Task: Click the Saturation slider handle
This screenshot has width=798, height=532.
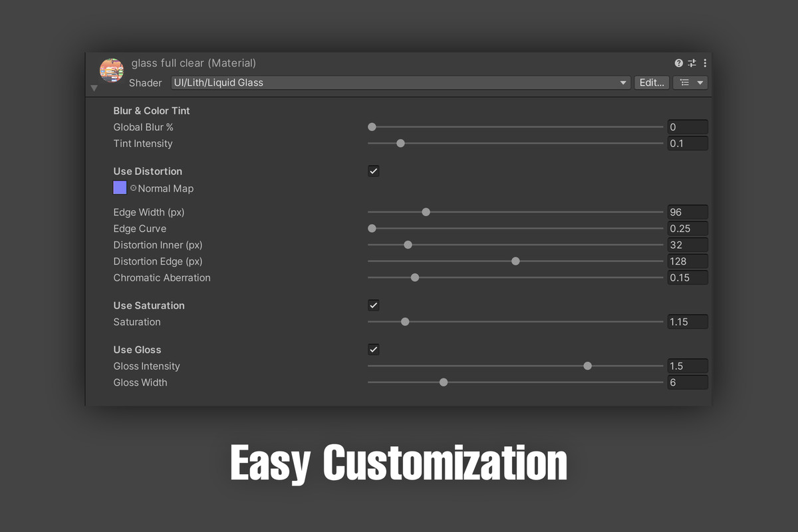Action: (x=405, y=321)
